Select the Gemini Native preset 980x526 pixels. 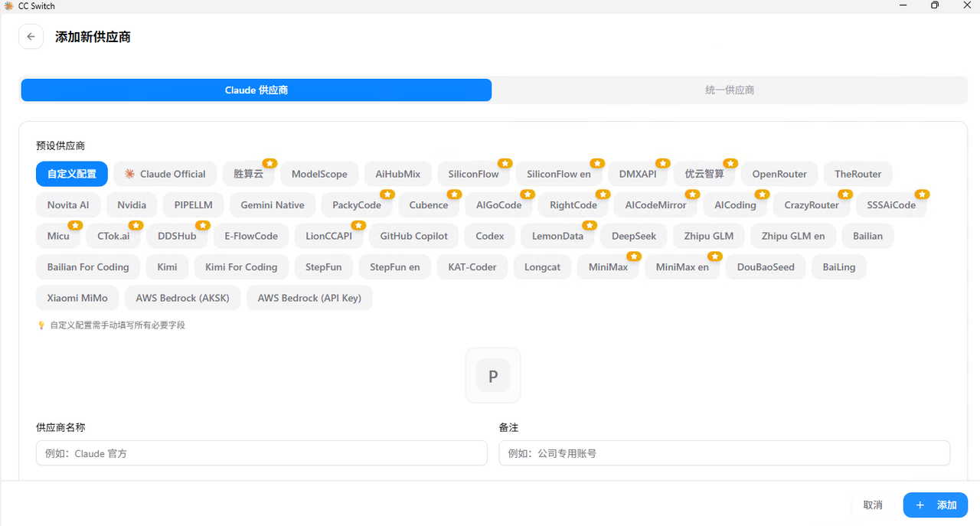[273, 205]
